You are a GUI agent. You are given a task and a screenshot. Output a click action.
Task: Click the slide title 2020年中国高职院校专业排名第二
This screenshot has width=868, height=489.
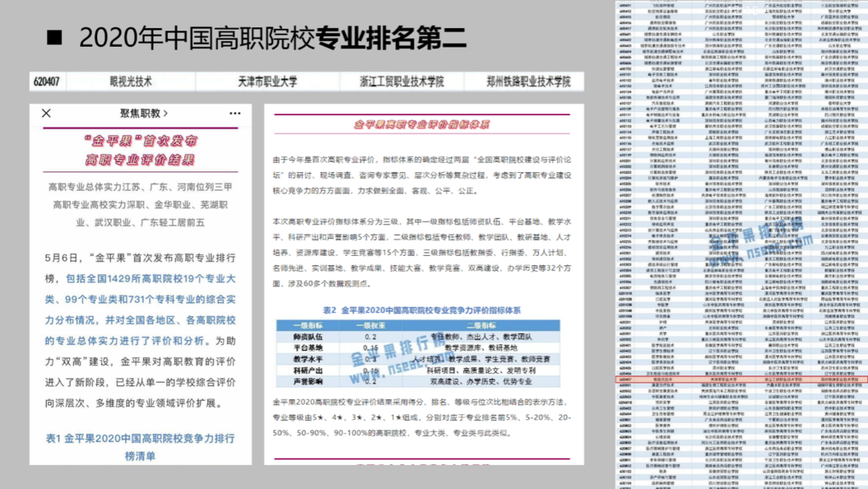tap(272, 38)
